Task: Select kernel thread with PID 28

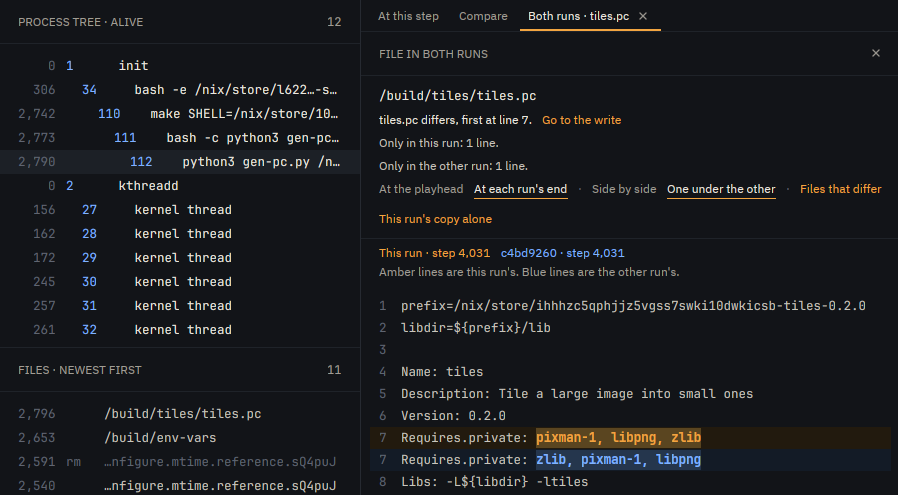Action: (x=180, y=234)
